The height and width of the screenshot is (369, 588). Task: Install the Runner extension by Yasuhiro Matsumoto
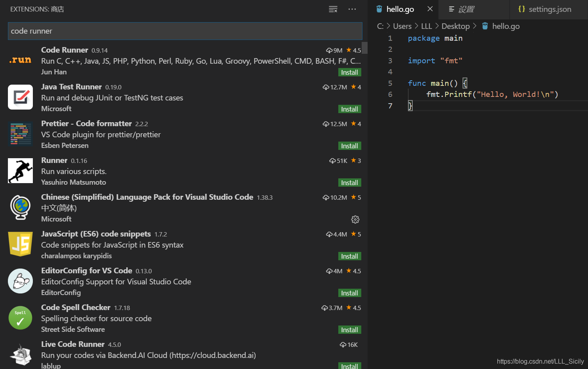tap(349, 183)
